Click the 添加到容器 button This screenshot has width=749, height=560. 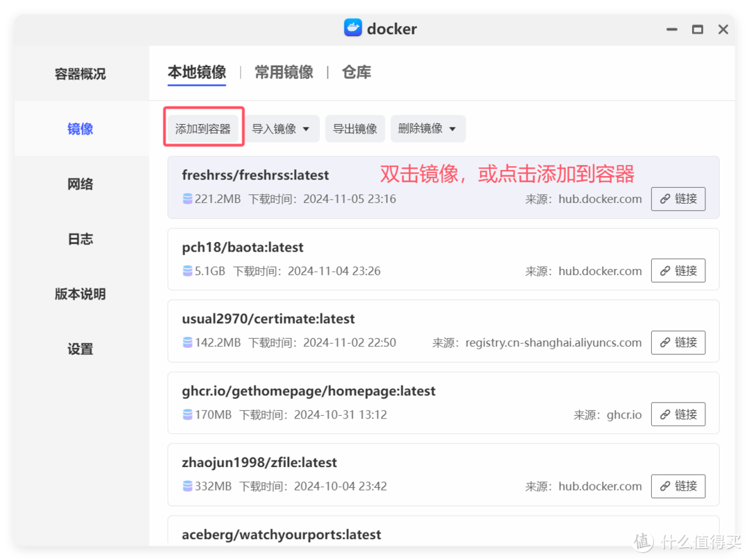click(203, 128)
